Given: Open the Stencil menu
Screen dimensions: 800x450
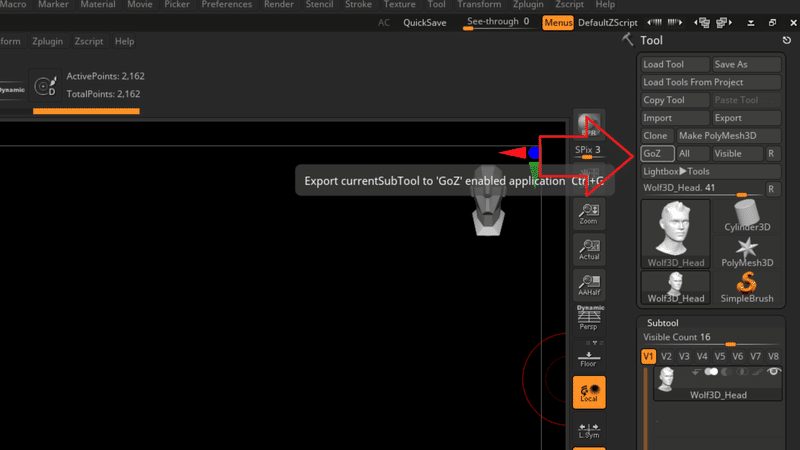Looking at the screenshot, I should [319, 5].
